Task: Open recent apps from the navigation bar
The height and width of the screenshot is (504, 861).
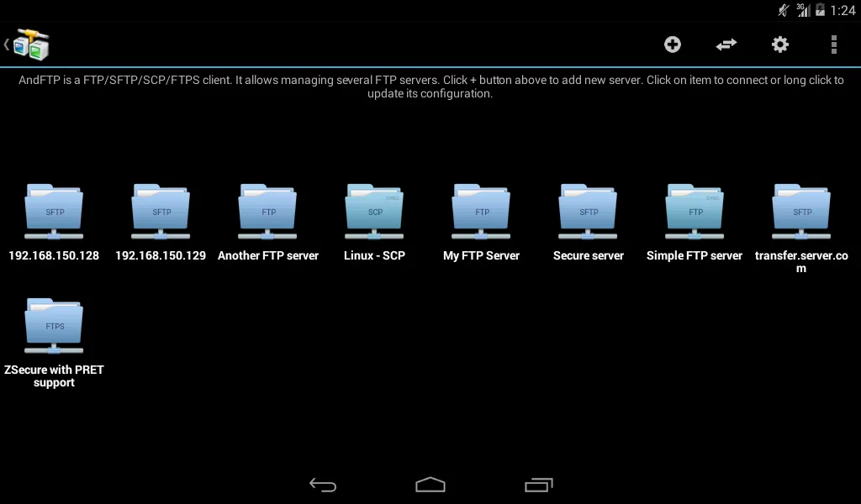Action: (x=538, y=485)
